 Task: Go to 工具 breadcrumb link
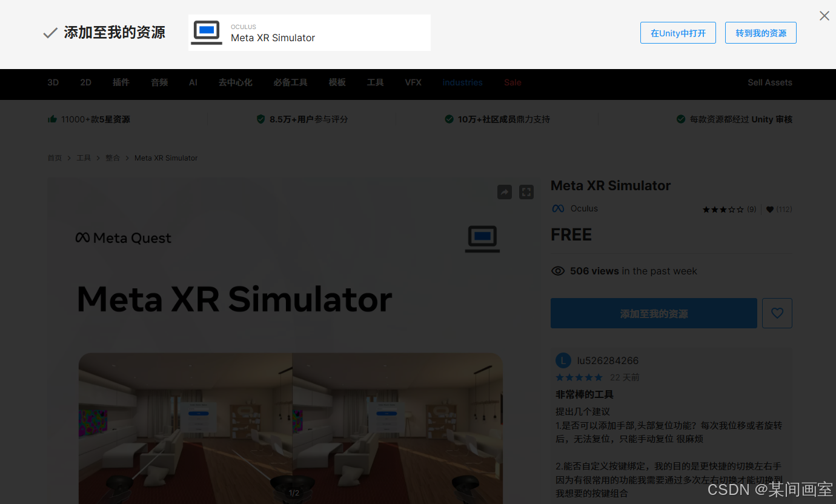84,158
